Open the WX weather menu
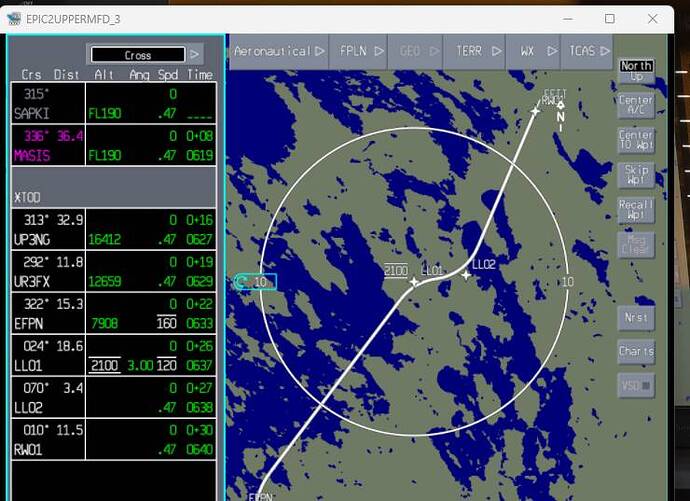Screen dimensions: 690x501 (x=532, y=51)
